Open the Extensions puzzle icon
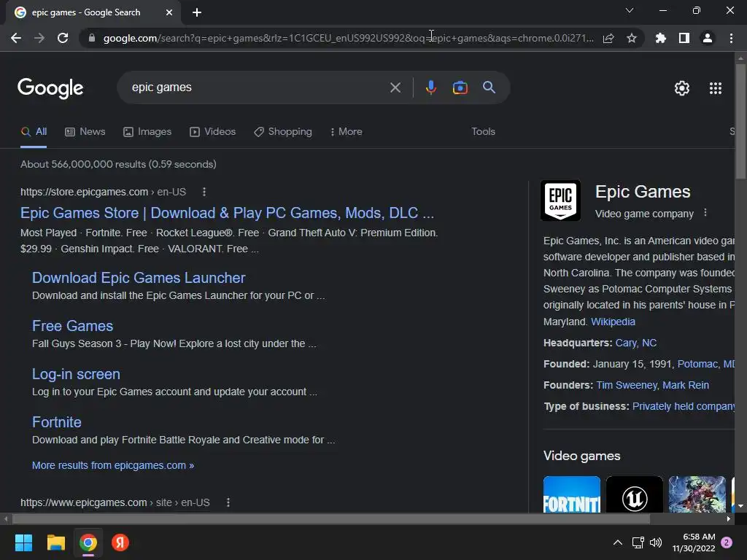Image resolution: width=747 pixels, height=560 pixels. (x=660, y=38)
